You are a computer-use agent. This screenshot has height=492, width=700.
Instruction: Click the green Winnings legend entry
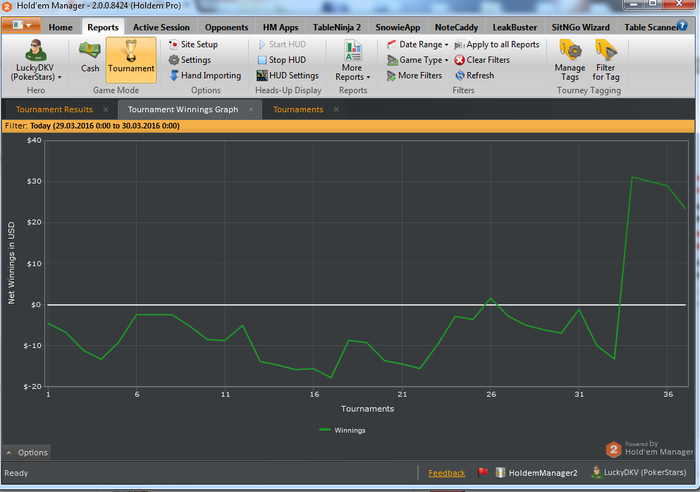[x=342, y=430]
